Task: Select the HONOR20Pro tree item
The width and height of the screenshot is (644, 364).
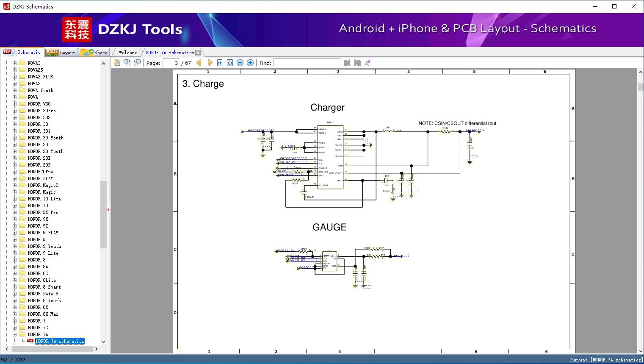Action: click(x=40, y=172)
